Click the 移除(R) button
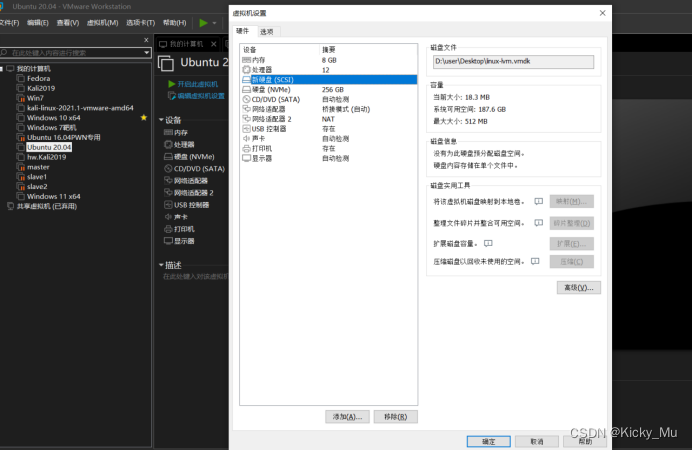The height and width of the screenshot is (450, 693). pos(396,417)
